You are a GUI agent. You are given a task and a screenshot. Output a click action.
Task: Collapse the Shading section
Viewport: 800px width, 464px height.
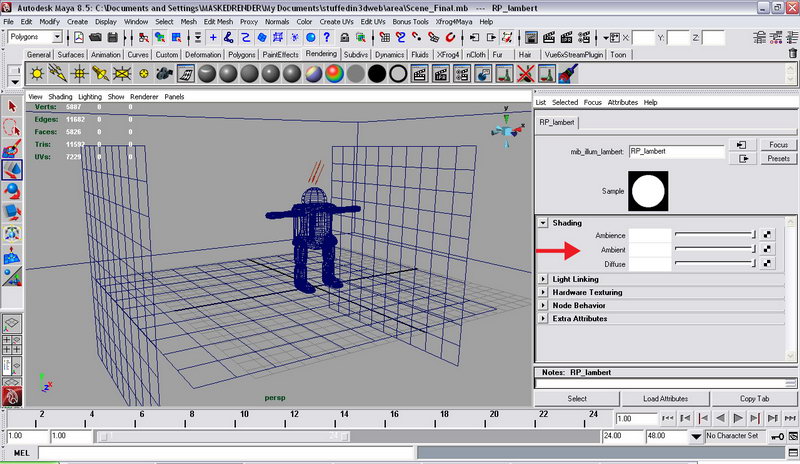(543, 223)
